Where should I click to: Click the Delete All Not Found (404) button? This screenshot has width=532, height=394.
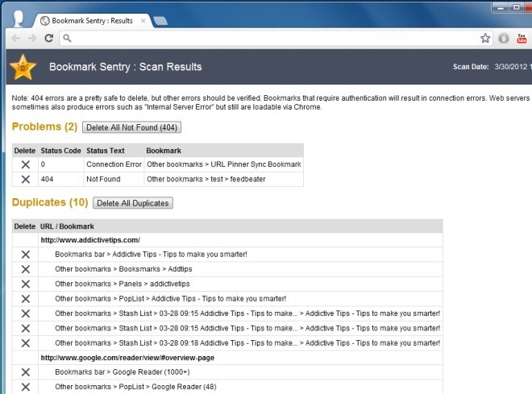click(131, 127)
